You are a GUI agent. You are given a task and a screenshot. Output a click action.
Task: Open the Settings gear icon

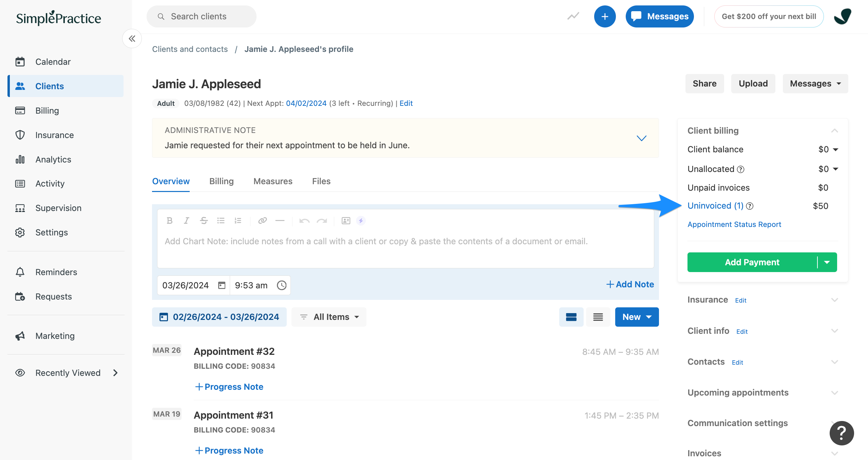point(20,232)
